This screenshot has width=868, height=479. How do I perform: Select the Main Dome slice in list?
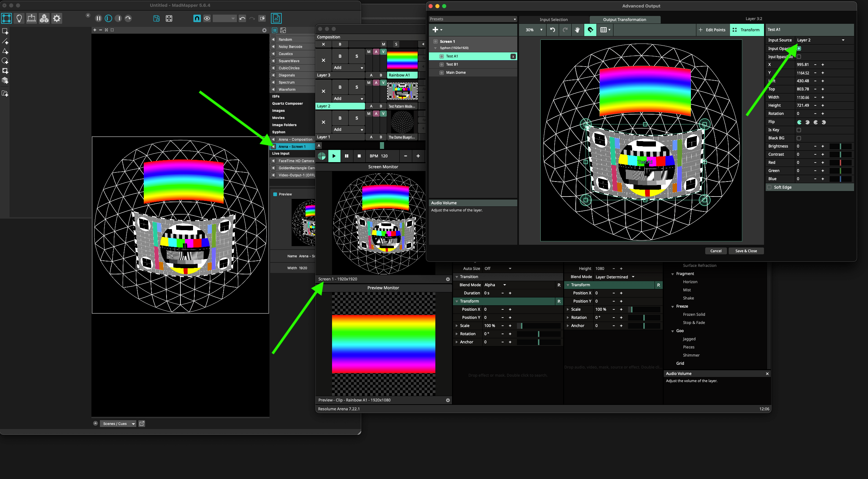coord(456,72)
